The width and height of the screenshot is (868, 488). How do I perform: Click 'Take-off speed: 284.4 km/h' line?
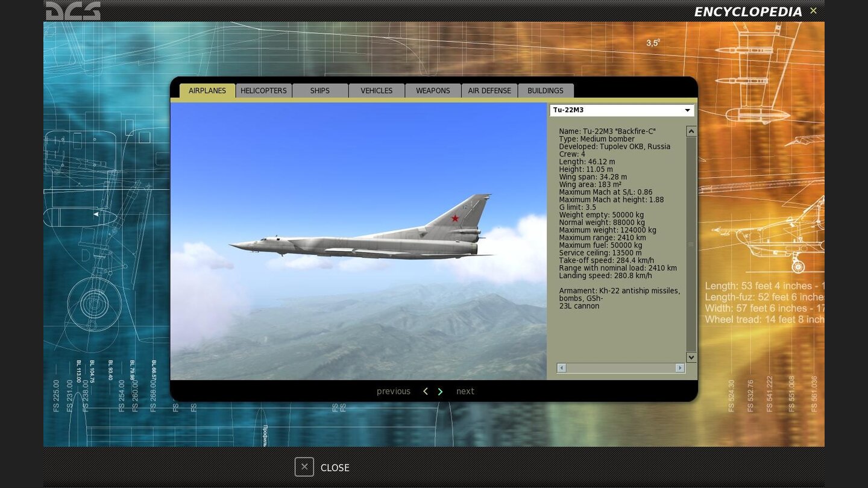[606, 260]
